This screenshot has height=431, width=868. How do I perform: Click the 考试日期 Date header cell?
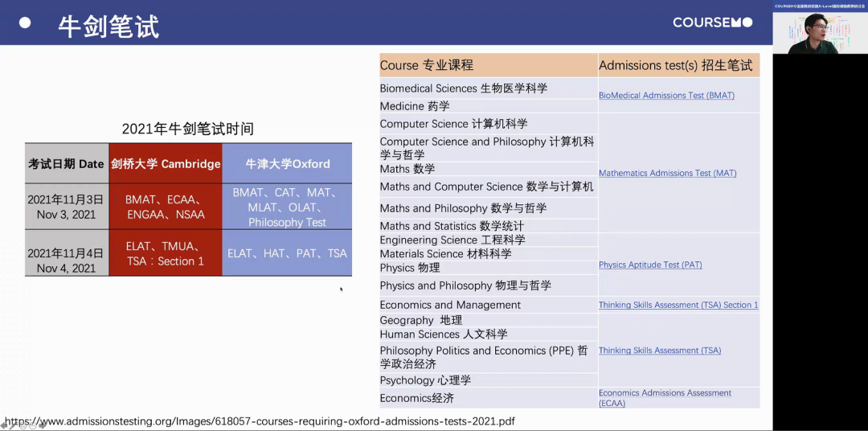coord(67,163)
